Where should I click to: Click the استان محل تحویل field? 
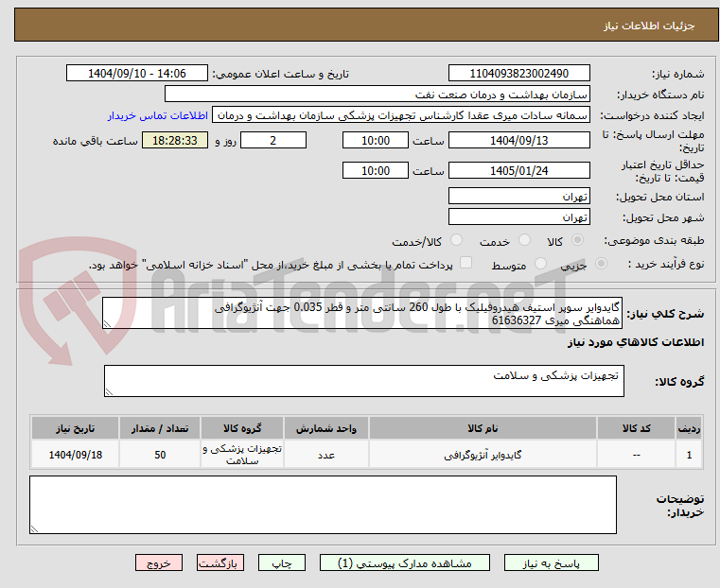click(x=518, y=197)
